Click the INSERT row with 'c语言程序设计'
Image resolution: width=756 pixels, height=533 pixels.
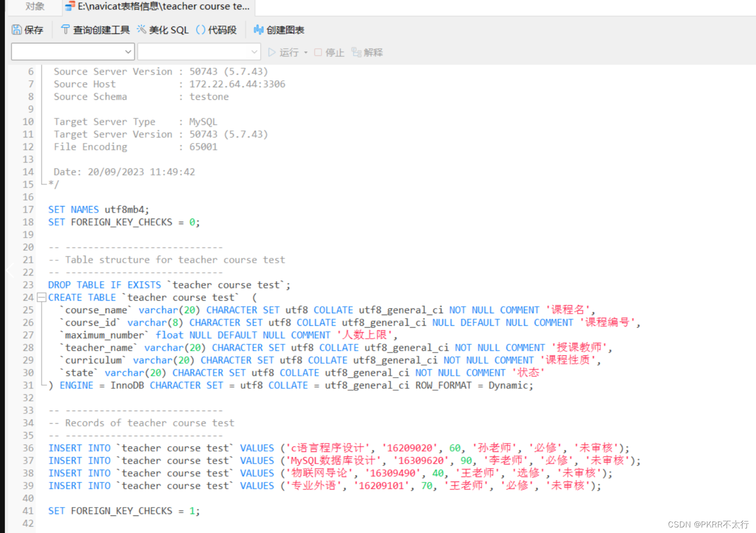[339, 448]
